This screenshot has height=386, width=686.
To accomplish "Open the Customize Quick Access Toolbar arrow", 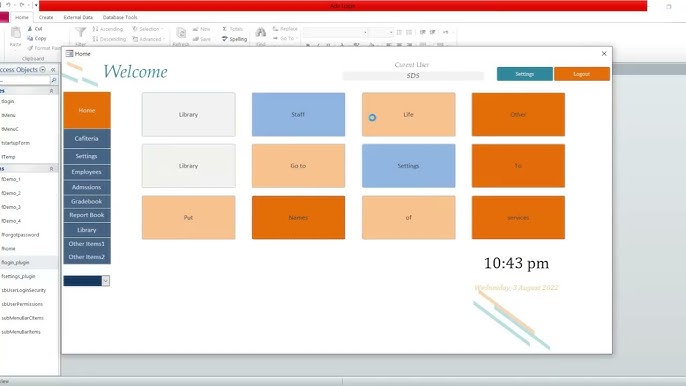I will 36,5.
